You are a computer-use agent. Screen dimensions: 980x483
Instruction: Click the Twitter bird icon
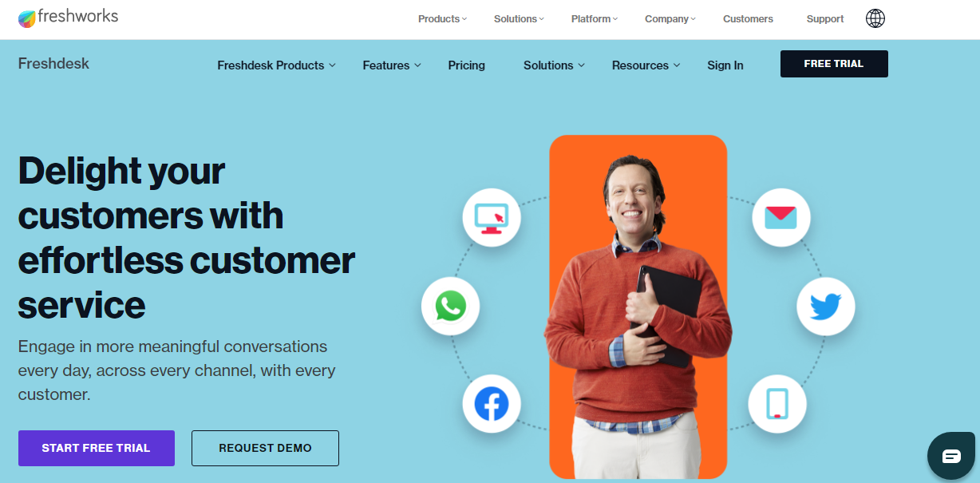tap(826, 307)
